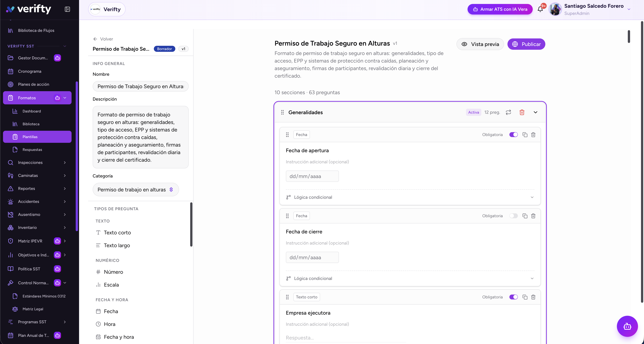Click the drag handle of Fecha de cierre
This screenshot has height=344, width=644.
(x=287, y=216)
